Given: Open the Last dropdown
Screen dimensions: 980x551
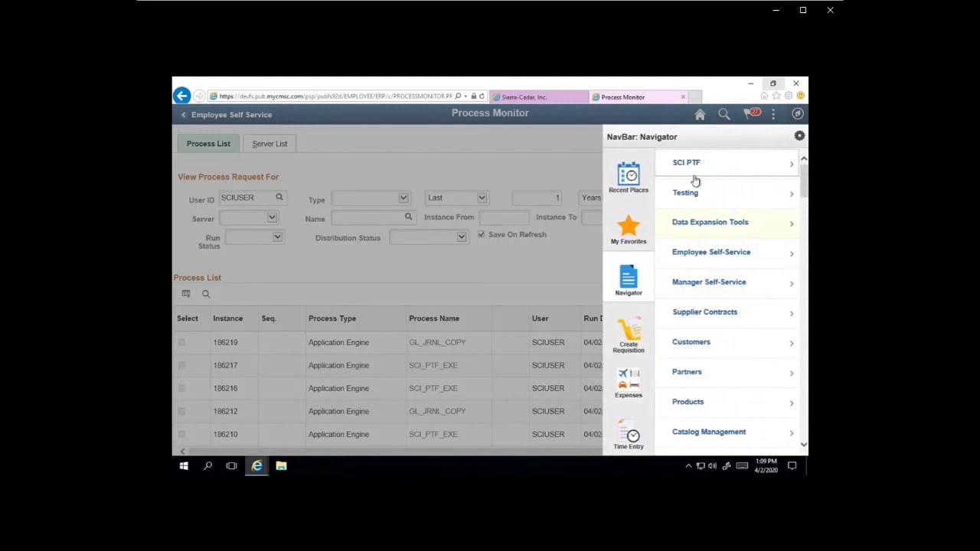Looking at the screenshot, I should [x=456, y=198].
